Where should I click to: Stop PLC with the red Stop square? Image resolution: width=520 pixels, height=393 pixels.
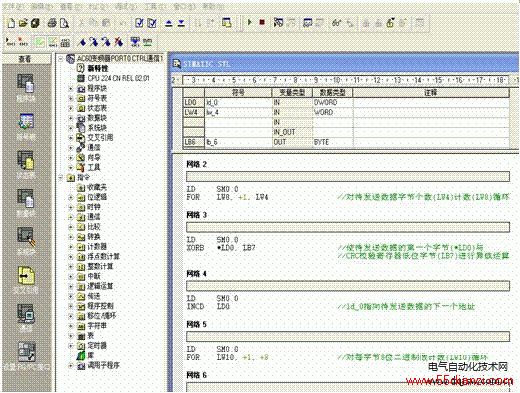click(262, 22)
